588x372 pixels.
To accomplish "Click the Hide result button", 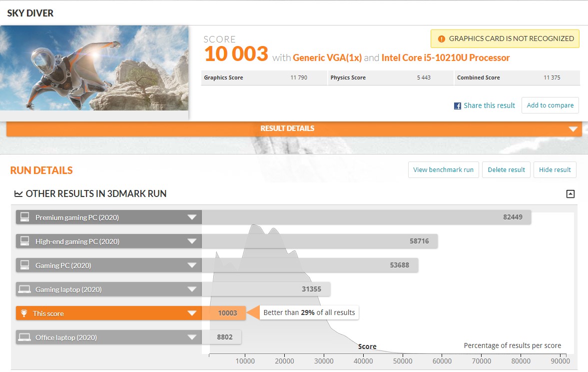I will 555,169.
